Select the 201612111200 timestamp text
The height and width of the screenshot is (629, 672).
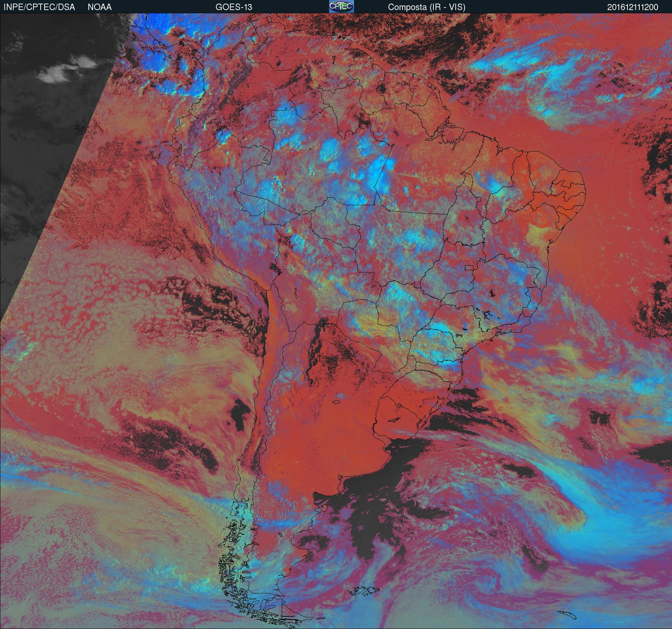point(632,7)
